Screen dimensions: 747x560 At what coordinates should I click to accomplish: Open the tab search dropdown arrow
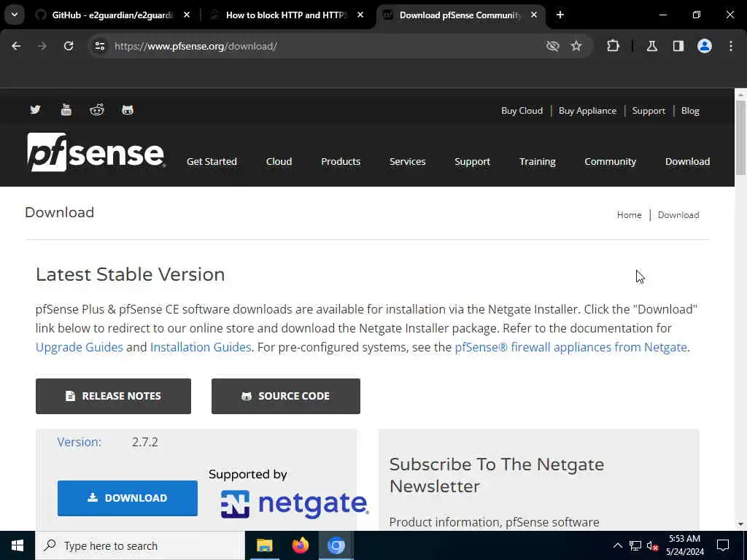15,15
